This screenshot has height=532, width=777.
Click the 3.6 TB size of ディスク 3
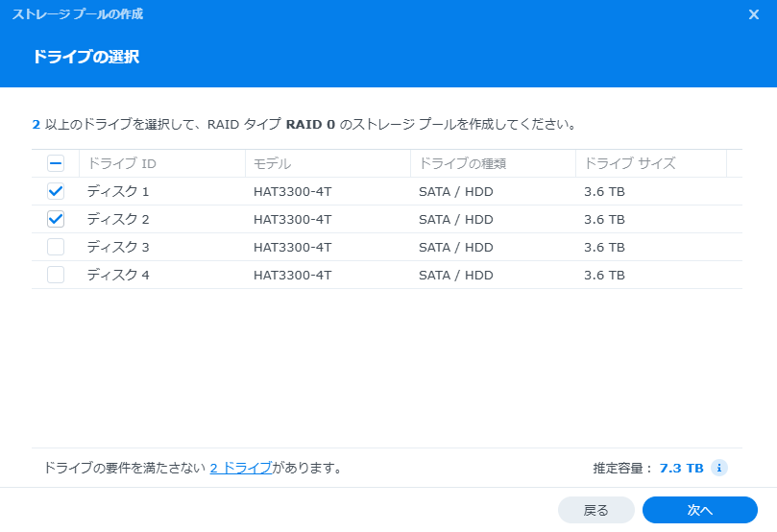(x=604, y=247)
